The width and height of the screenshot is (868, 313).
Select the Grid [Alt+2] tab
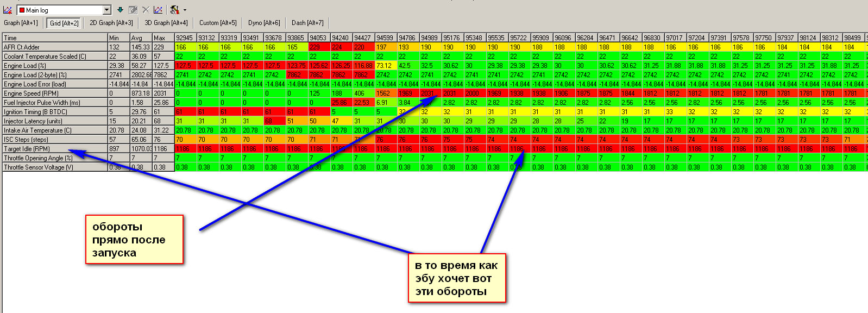tap(64, 23)
